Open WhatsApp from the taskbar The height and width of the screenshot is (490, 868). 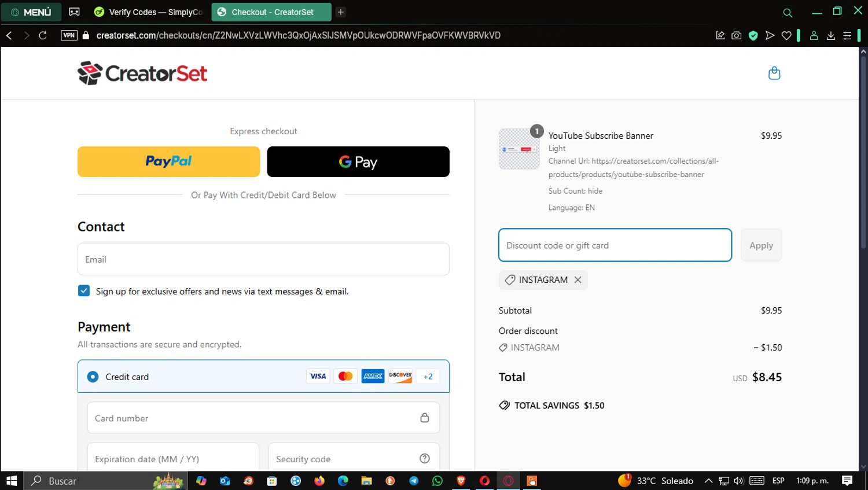pyautogui.click(x=437, y=481)
